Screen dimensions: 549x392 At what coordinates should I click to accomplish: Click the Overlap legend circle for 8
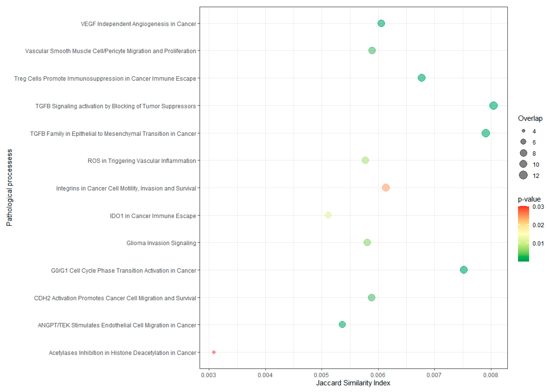point(523,153)
